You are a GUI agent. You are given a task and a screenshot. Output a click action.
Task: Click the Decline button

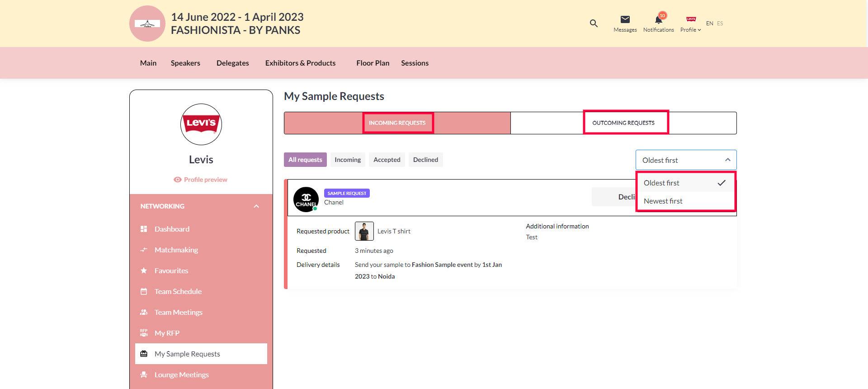click(x=615, y=197)
